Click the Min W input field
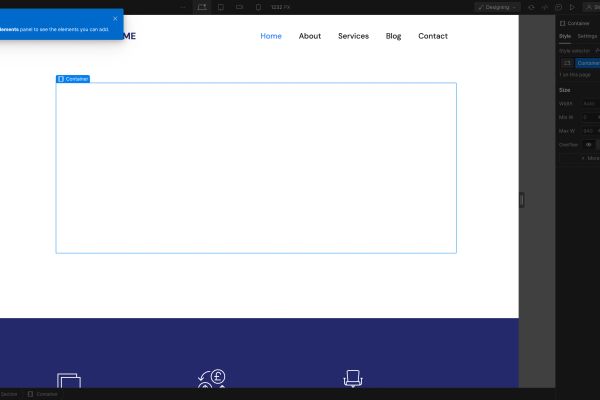This screenshot has width=600, height=400. pos(590,117)
